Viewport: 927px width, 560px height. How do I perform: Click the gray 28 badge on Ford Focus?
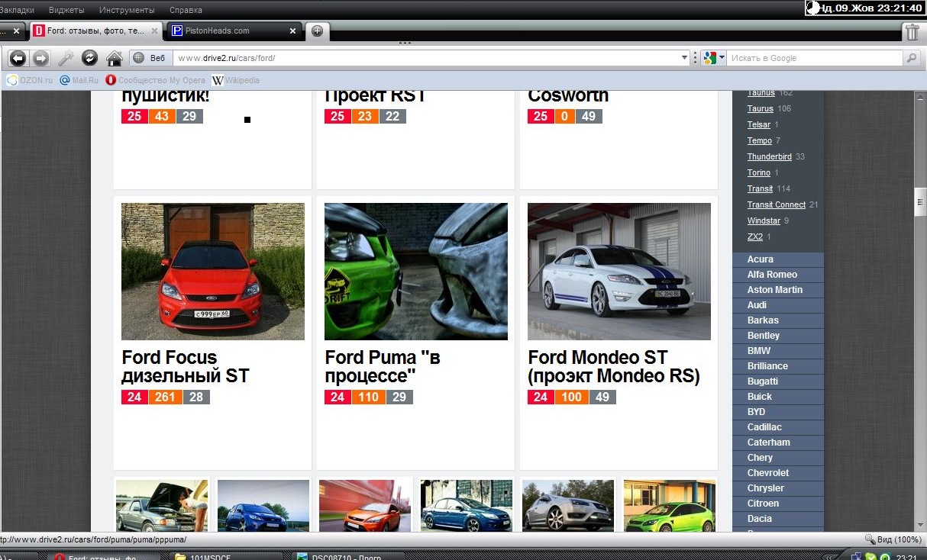pyautogui.click(x=196, y=397)
